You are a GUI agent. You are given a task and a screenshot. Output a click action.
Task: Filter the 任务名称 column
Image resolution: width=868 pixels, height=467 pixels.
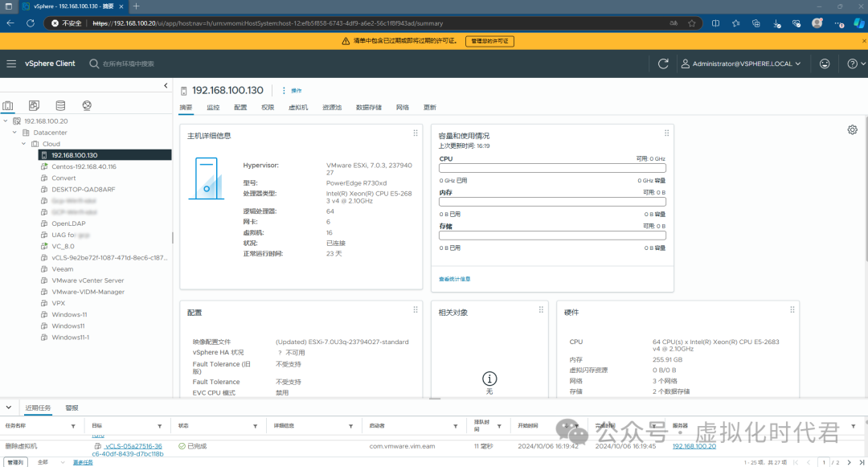coord(73,426)
